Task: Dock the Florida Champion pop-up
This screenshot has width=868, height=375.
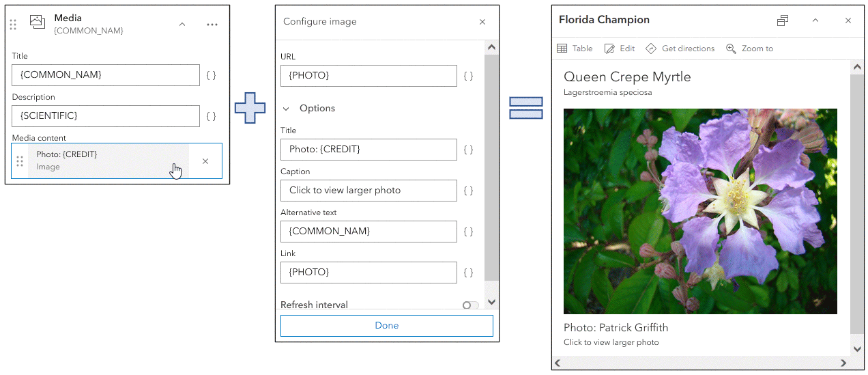Action: 783,20
